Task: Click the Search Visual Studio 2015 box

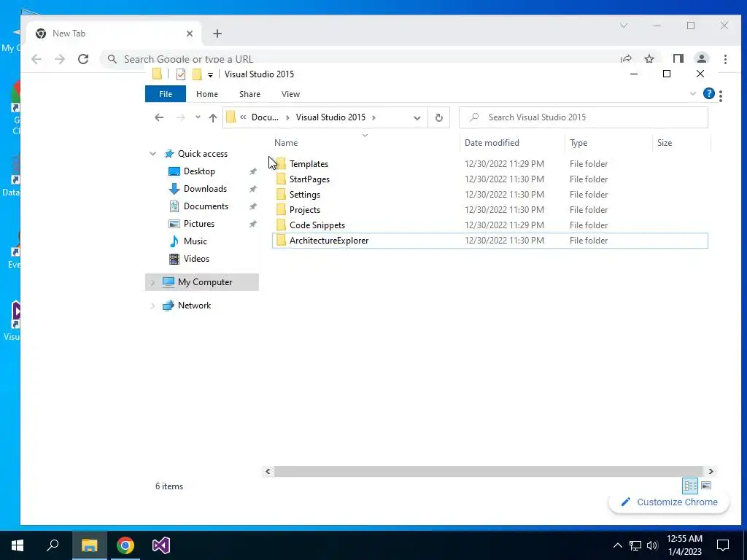Action: click(584, 117)
